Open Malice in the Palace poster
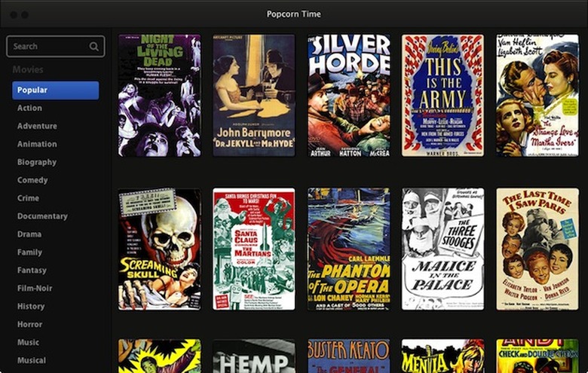The height and width of the screenshot is (373, 588). coord(443,249)
